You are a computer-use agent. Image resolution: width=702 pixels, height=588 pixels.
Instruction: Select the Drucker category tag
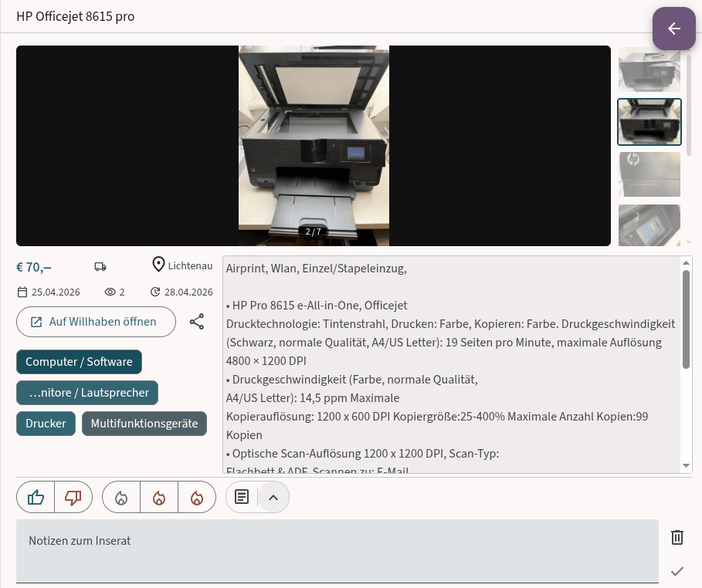tap(46, 424)
